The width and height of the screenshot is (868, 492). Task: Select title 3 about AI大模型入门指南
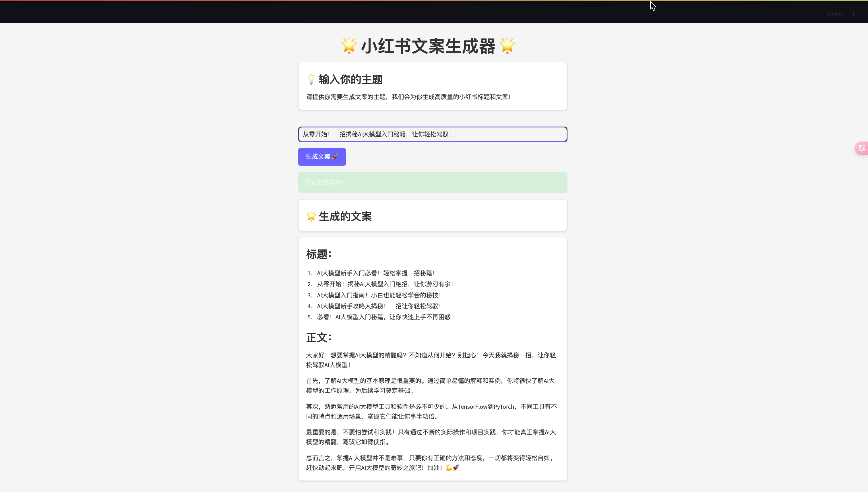pos(378,295)
